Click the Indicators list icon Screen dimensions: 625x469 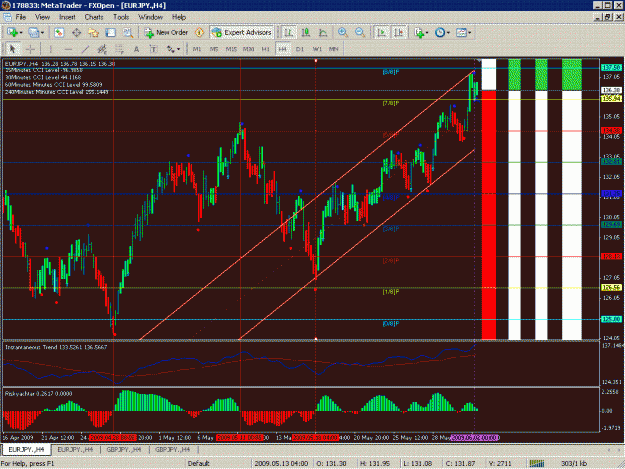(x=419, y=33)
